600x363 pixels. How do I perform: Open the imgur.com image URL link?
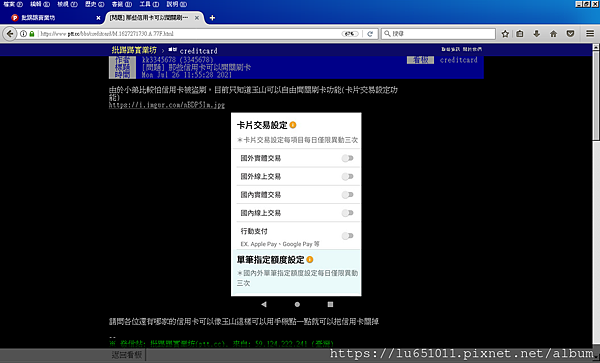pos(167,105)
